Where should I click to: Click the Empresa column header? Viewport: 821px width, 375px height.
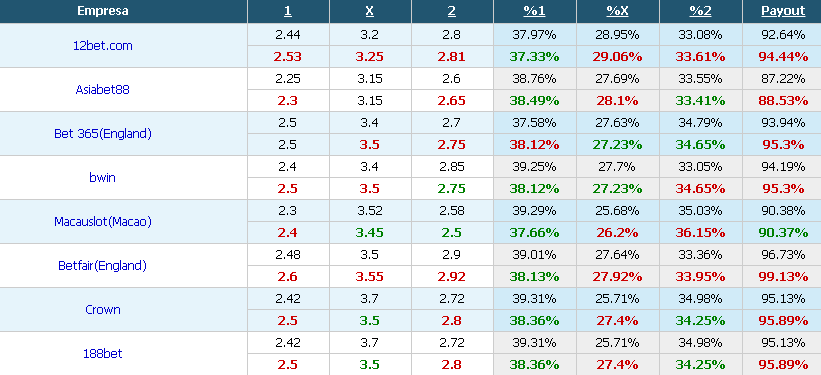point(103,11)
